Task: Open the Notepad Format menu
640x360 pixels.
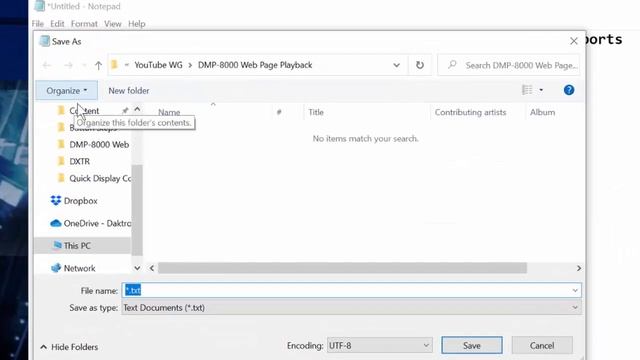Action: click(x=84, y=24)
